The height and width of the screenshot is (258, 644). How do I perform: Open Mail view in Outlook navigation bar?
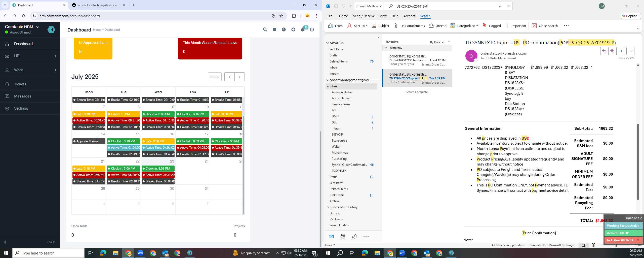331,236
